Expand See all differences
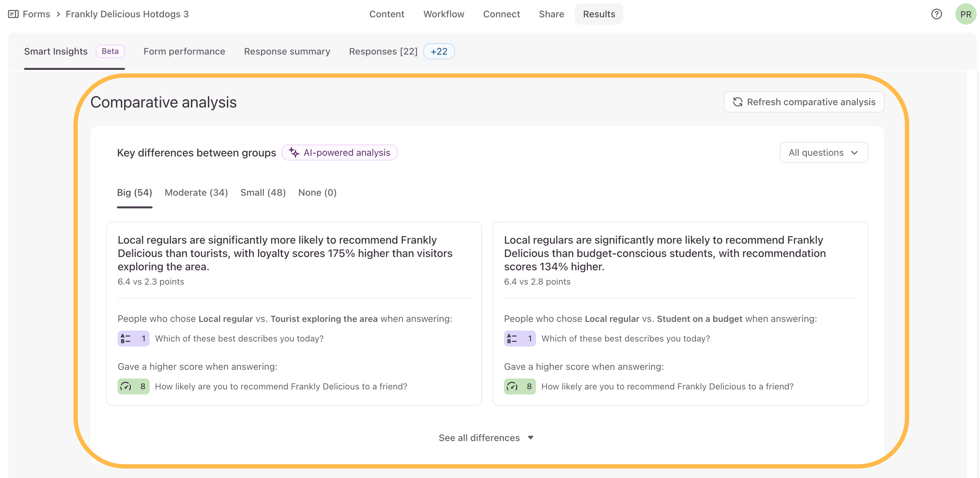The width and height of the screenshot is (980, 478). (486, 438)
